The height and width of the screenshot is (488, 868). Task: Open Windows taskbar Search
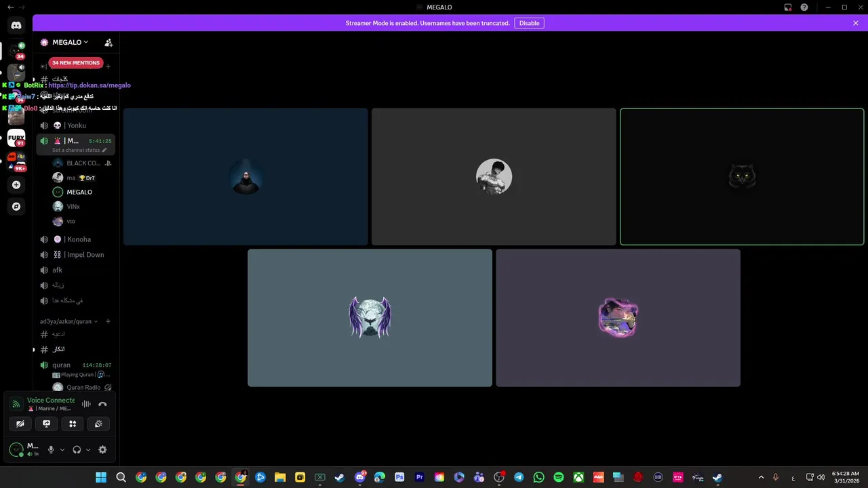click(x=121, y=477)
